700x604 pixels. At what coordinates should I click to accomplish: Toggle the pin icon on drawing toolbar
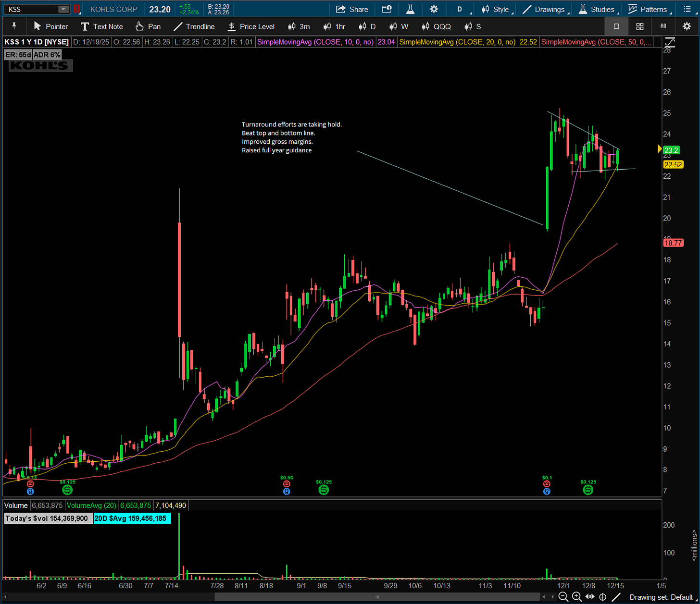tap(14, 26)
